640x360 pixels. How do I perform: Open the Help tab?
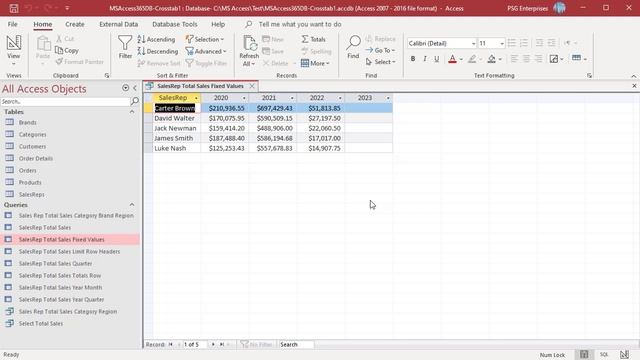pyautogui.click(x=218, y=24)
